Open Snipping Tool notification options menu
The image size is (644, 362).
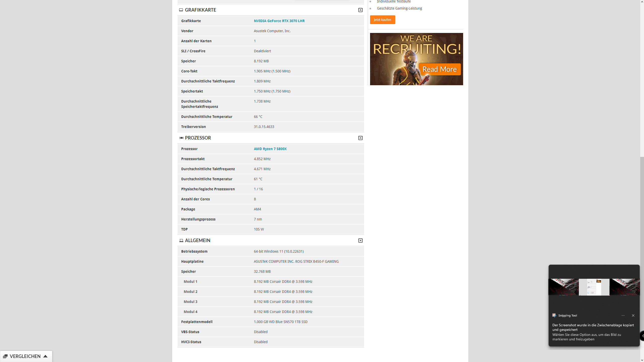click(x=623, y=315)
